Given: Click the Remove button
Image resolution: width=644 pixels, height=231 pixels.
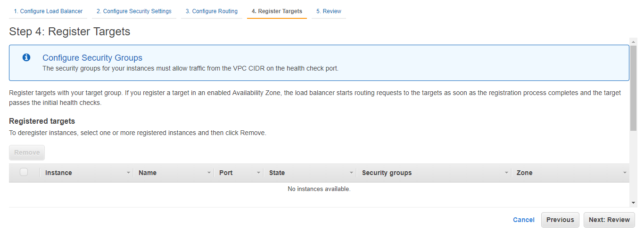Looking at the screenshot, I should pyautogui.click(x=27, y=152).
